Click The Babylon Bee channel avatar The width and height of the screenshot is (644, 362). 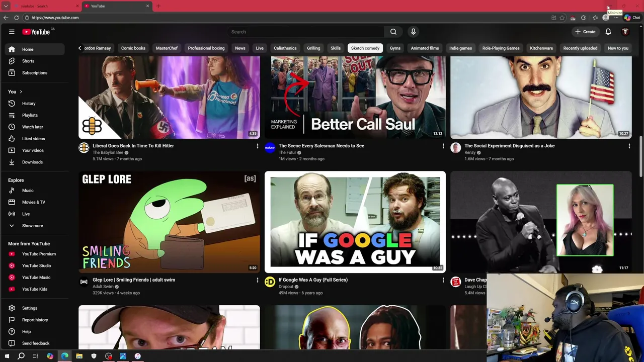click(x=84, y=148)
